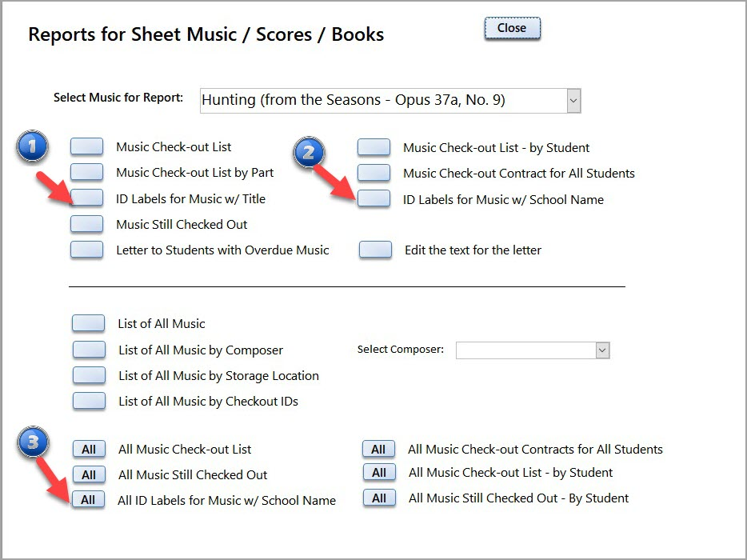This screenshot has height=560, width=747.
Task: Click Edit the text for the letter button
Action: (x=375, y=250)
